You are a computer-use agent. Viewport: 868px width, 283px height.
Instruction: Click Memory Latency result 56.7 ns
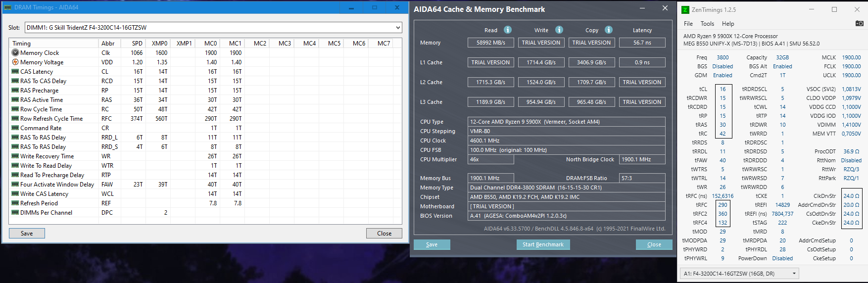(x=642, y=43)
